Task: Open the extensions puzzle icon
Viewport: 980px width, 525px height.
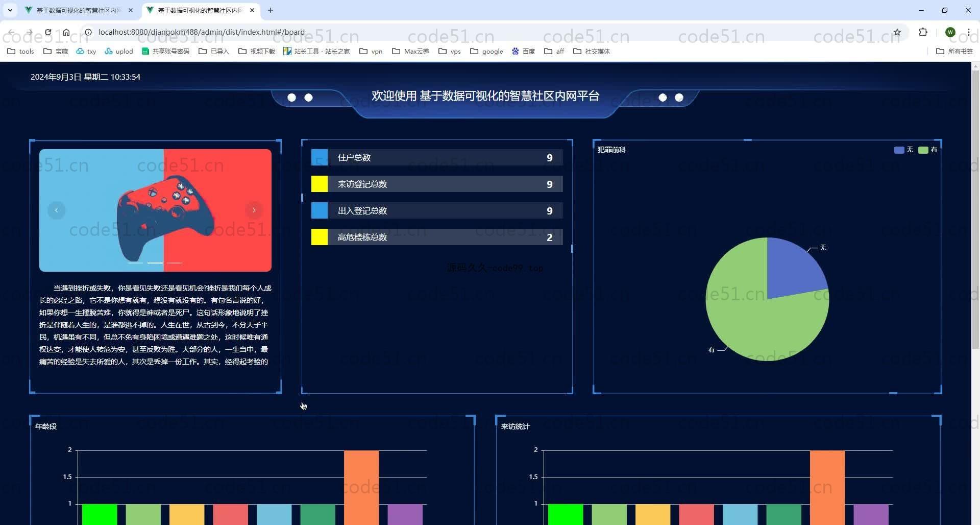Action: tap(923, 32)
